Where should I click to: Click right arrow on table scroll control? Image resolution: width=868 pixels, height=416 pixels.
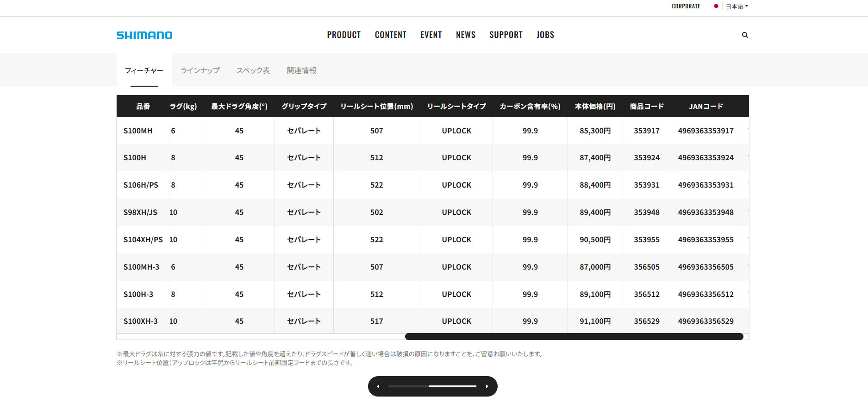487,386
